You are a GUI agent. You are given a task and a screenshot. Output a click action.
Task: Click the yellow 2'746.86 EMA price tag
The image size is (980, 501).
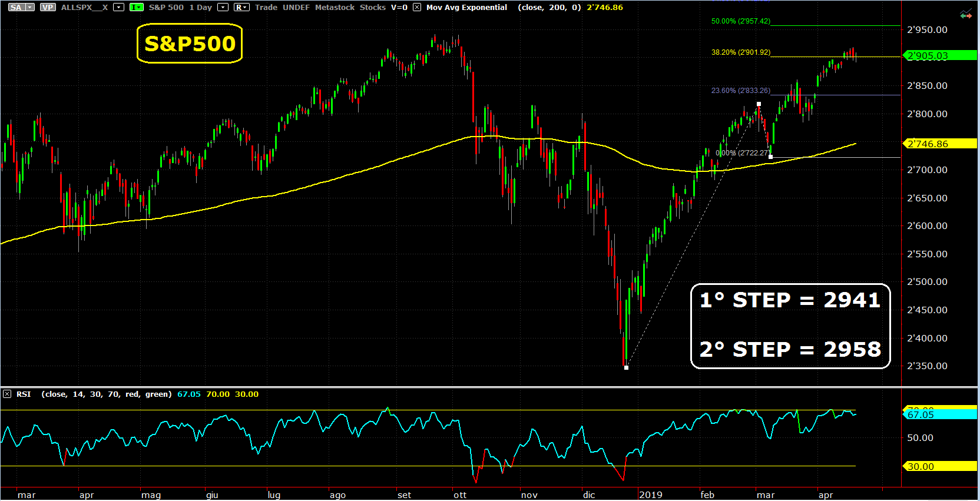(940, 144)
